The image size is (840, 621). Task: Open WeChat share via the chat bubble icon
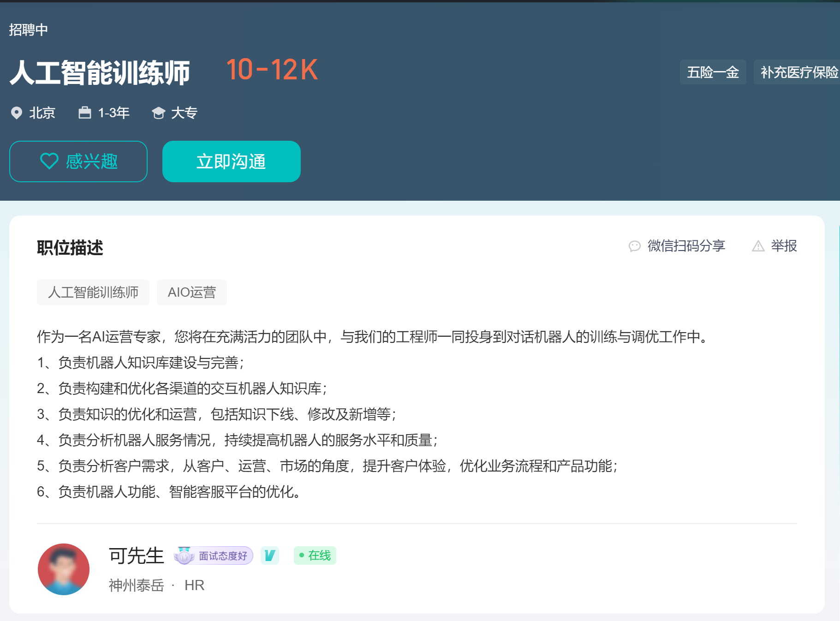point(635,246)
